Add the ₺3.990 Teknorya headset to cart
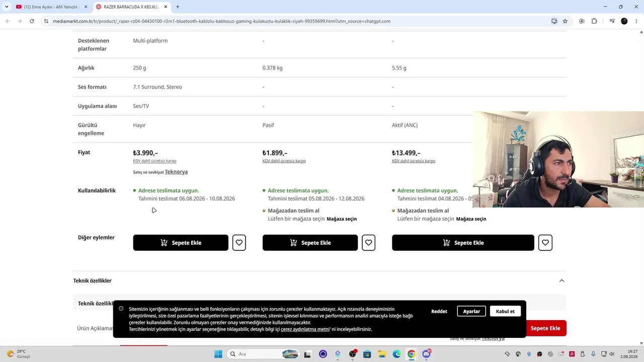The height and width of the screenshot is (362, 644). pos(181,243)
